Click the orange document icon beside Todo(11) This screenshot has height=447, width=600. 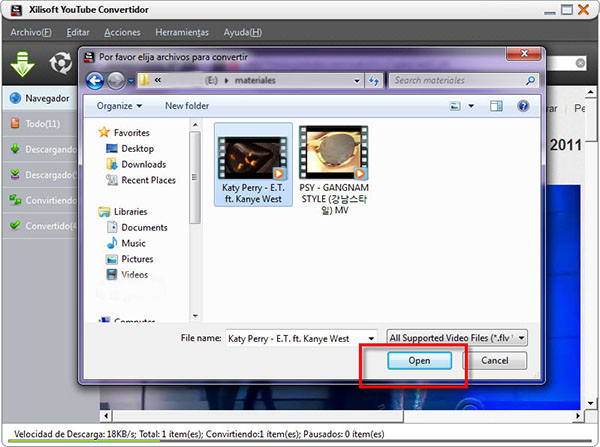tap(15, 123)
